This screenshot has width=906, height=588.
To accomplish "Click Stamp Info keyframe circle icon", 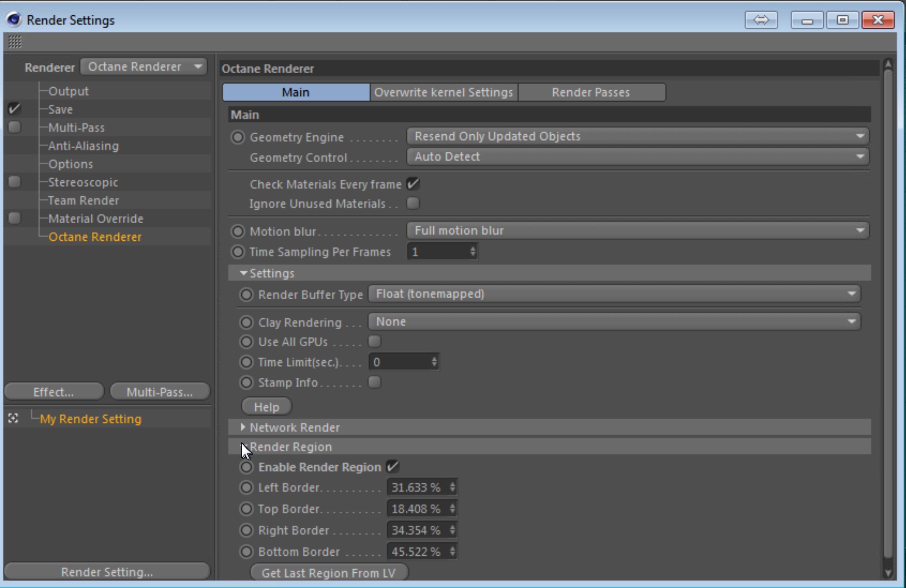I will click(246, 382).
